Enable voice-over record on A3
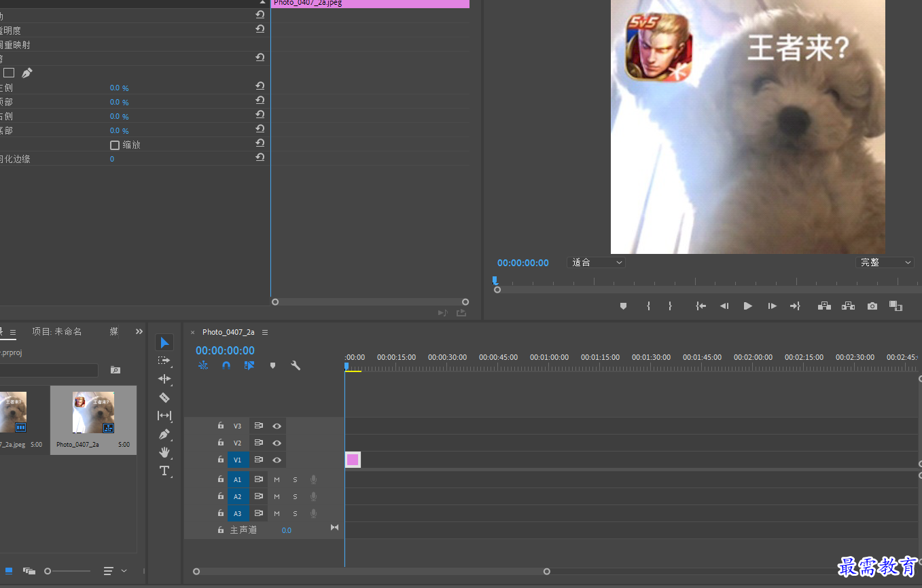The image size is (922, 588). [x=313, y=513]
